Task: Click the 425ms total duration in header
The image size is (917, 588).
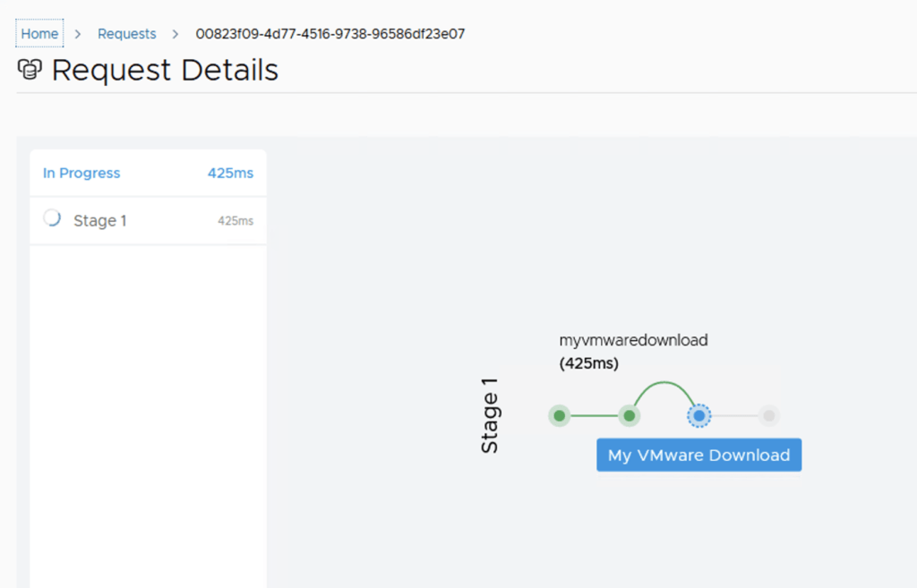Action: coord(230,173)
